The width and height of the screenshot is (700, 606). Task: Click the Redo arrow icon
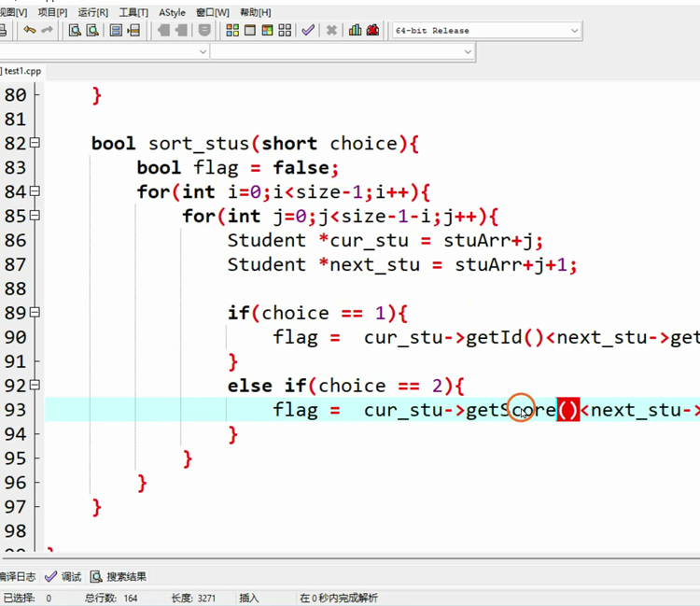click(x=45, y=31)
